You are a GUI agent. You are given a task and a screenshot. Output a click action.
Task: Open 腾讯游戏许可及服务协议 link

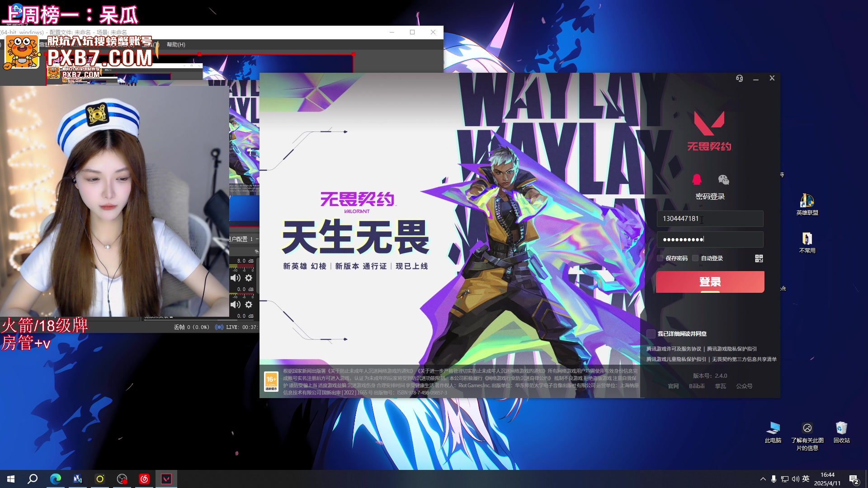coord(674,349)
